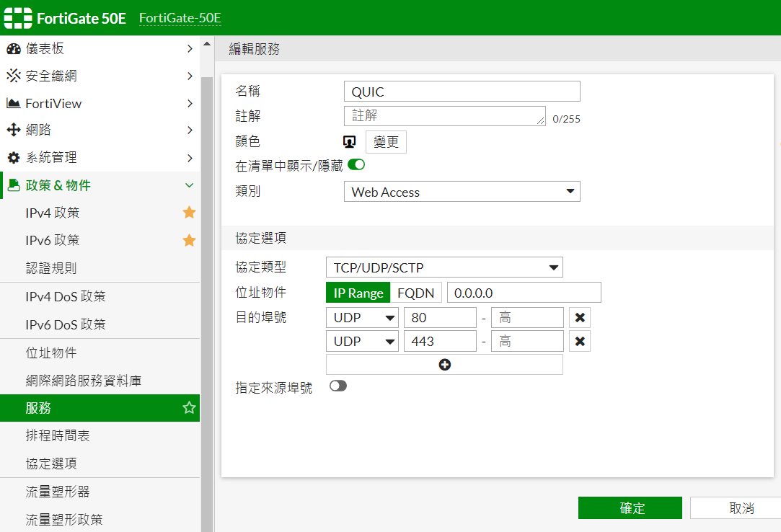Screen dimensions: 781x532
Task: Select FQDN address type
Action: pos(416,293)
